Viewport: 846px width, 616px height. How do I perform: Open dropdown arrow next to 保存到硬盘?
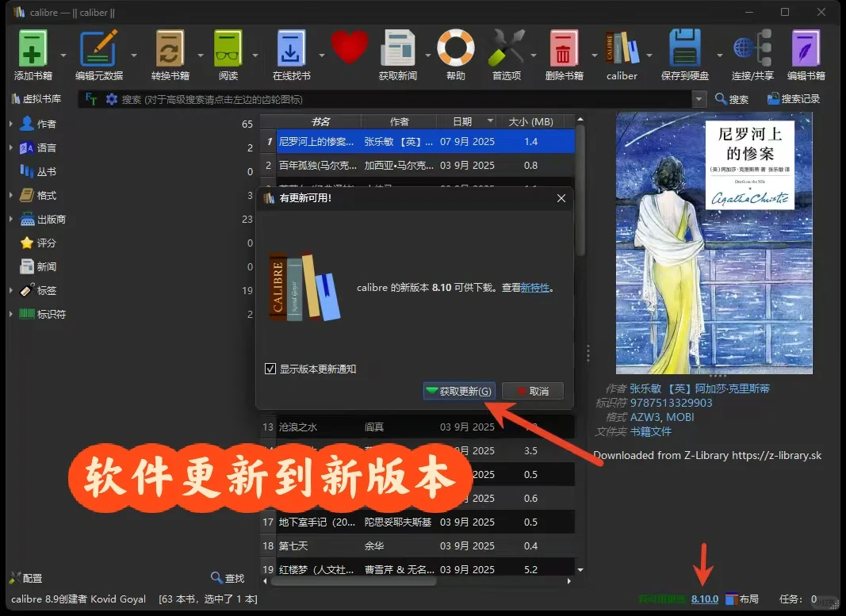(719, 55)
